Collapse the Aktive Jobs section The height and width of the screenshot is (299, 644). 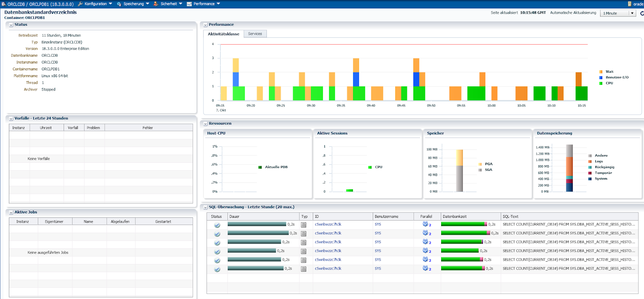[x=11, y=212]
